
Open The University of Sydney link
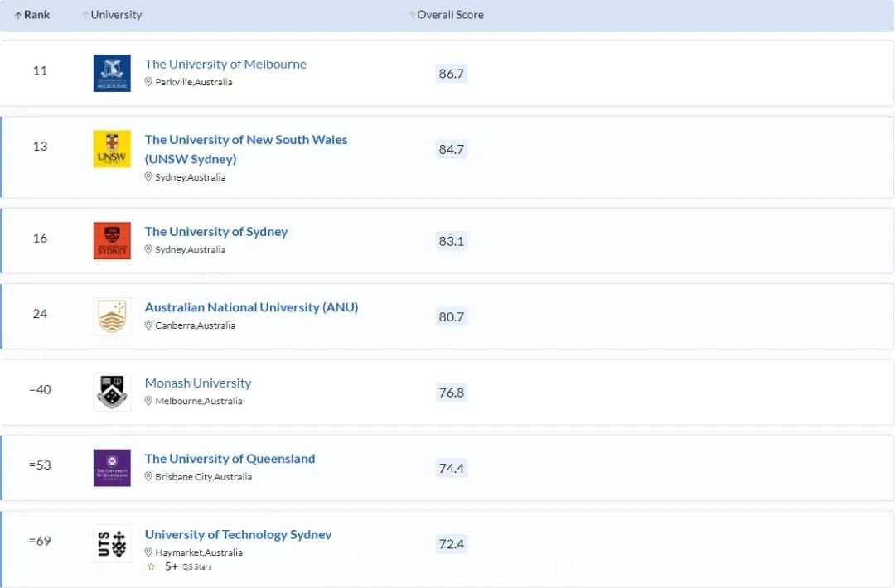point(216,232)
